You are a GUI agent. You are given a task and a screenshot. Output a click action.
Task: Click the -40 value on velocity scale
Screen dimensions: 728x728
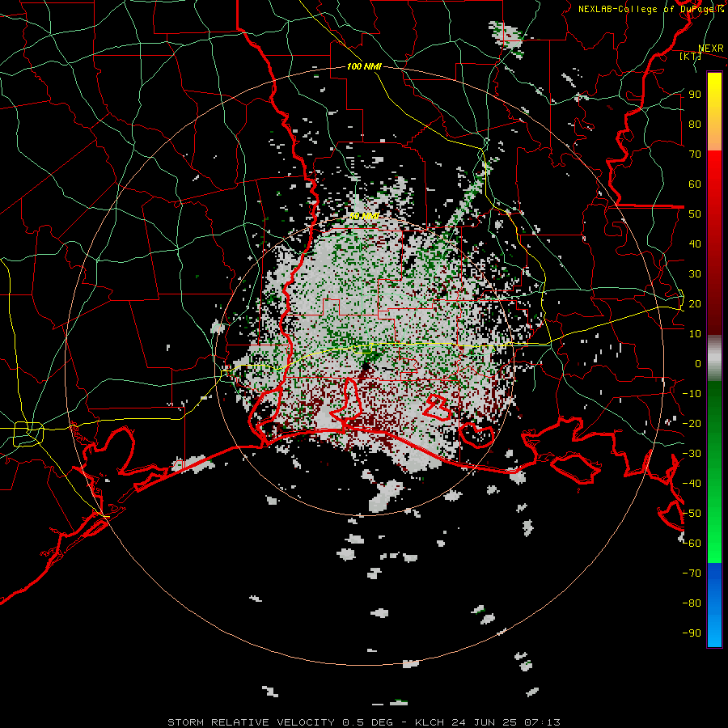692,484
